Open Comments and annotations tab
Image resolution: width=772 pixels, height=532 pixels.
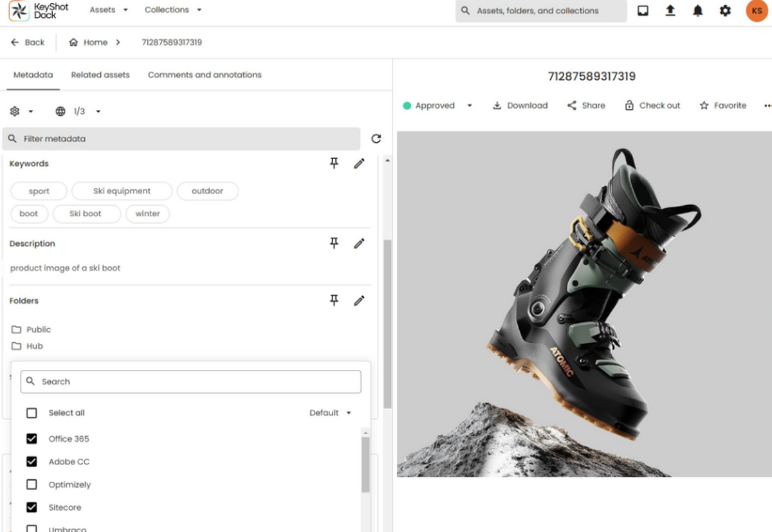pos(205,75)
